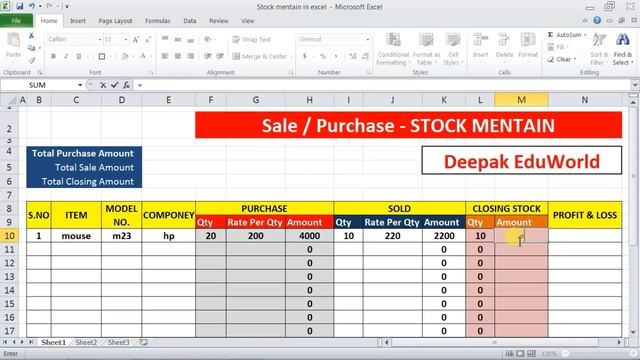Switch to the Data tab

click(189, 21)
